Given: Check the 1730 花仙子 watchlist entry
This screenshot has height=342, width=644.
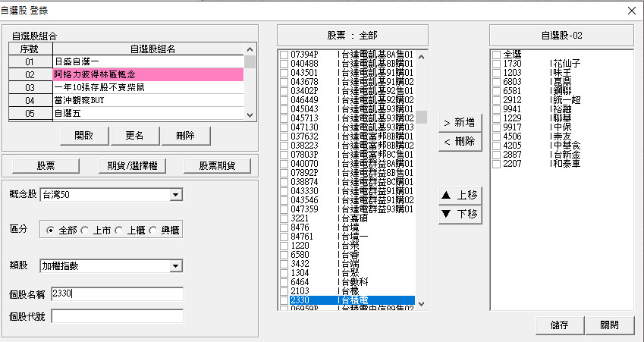Looking at the screenshot, I should [496, 64].
